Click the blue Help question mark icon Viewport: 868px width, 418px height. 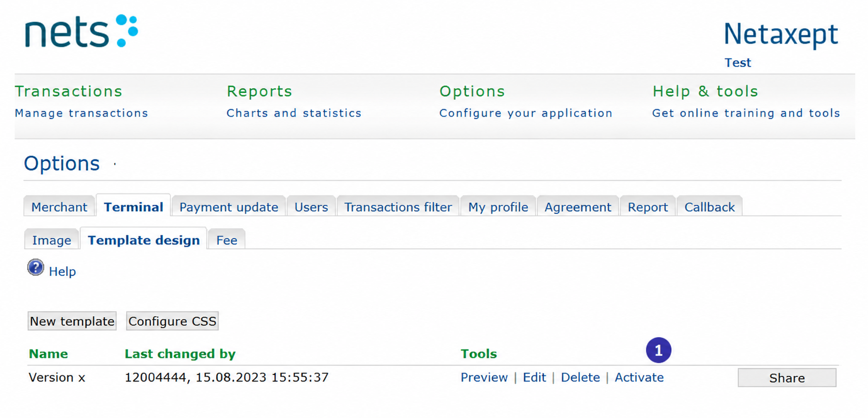click(x=36, y=268)
